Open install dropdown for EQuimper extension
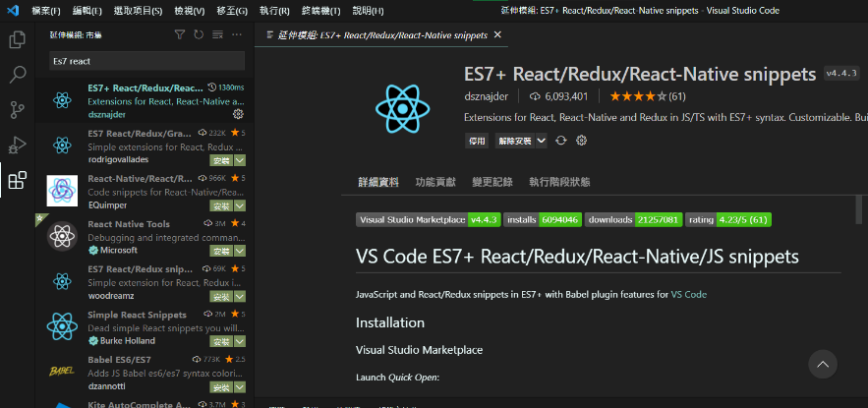Screen dimensions: 868x408 [x=240, y=205]
